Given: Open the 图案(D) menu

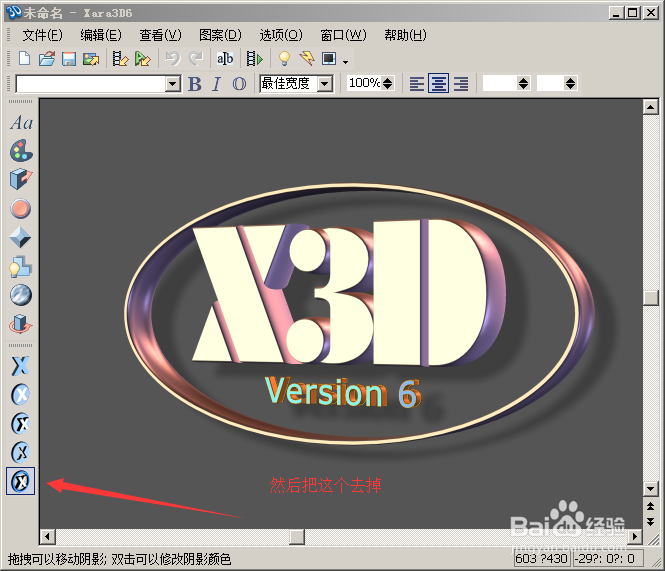Looking at the screenshot, I should (220, 35).
